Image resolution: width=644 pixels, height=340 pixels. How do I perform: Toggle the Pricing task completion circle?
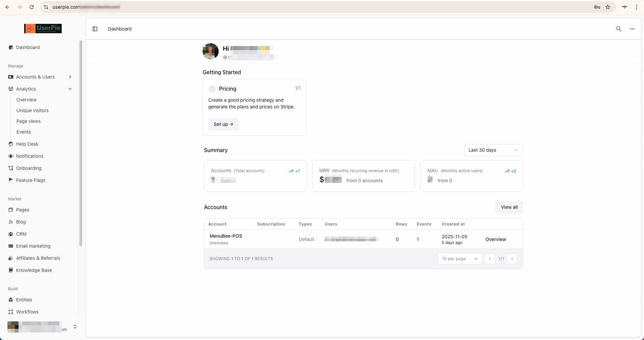(212, 89)
